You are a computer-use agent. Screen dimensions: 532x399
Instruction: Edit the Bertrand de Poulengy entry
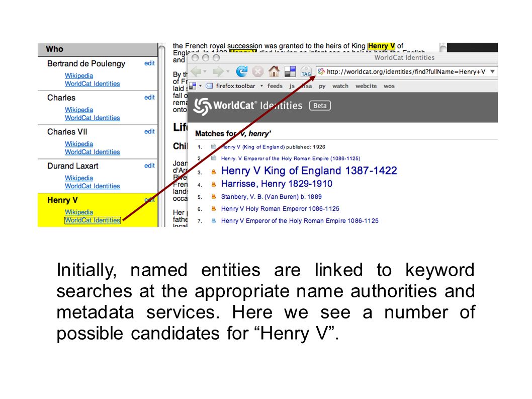[149, 63]
